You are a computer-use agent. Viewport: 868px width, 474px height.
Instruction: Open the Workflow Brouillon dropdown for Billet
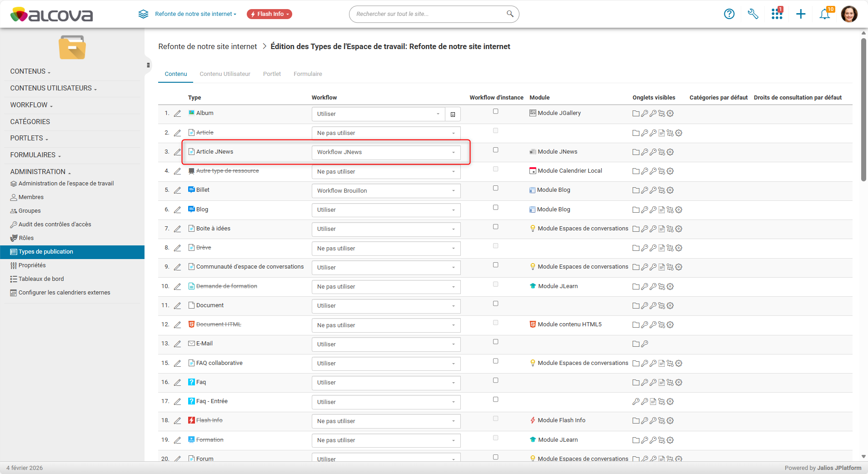click(385, 191)
